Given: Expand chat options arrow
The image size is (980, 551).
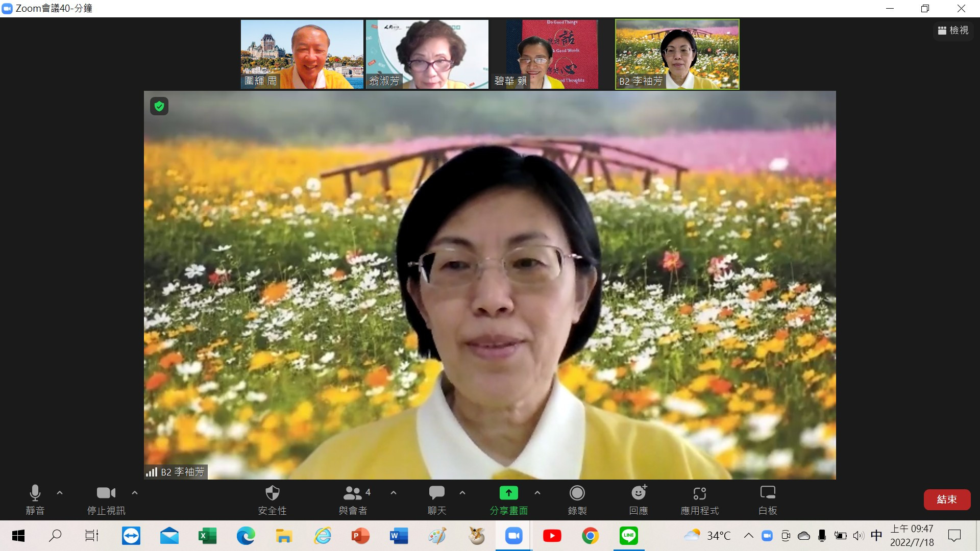Looking at the screenshot, I should [x=462, y=493].
